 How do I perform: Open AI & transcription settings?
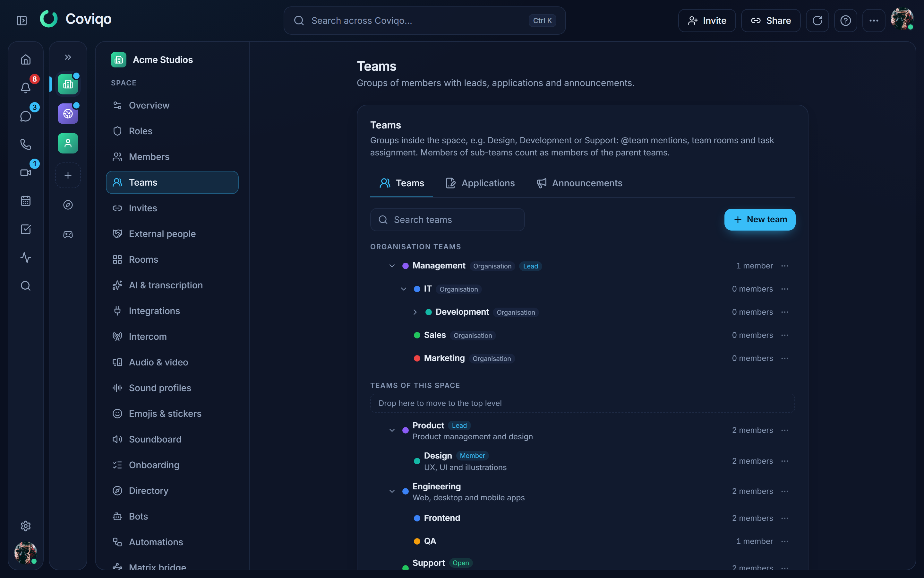pyautogui.click(x=172, y=285)
